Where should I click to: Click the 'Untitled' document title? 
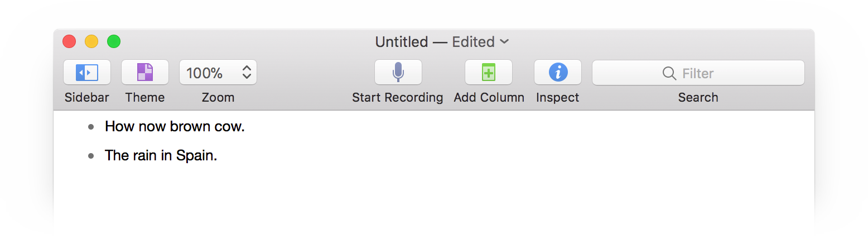(x=401, y=42)
